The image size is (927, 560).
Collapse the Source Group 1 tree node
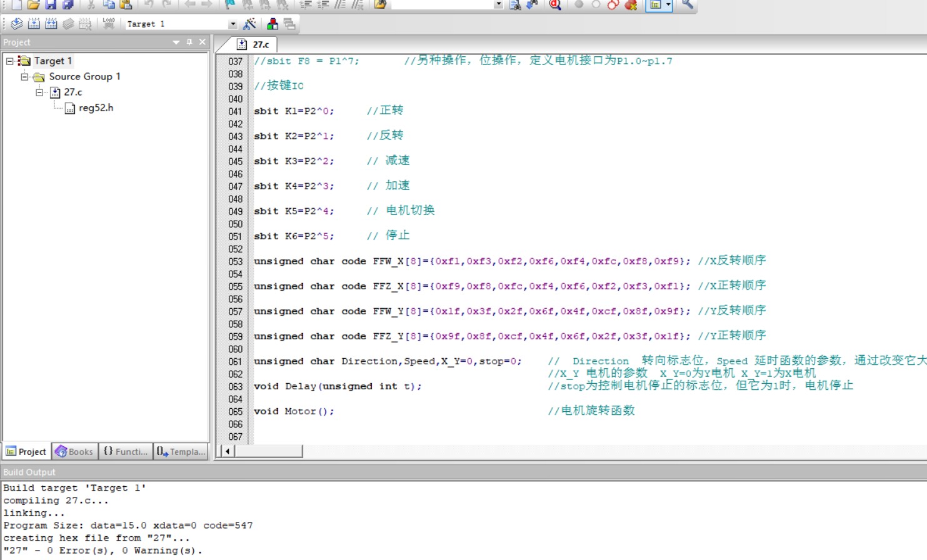click(x=25, y=76)
